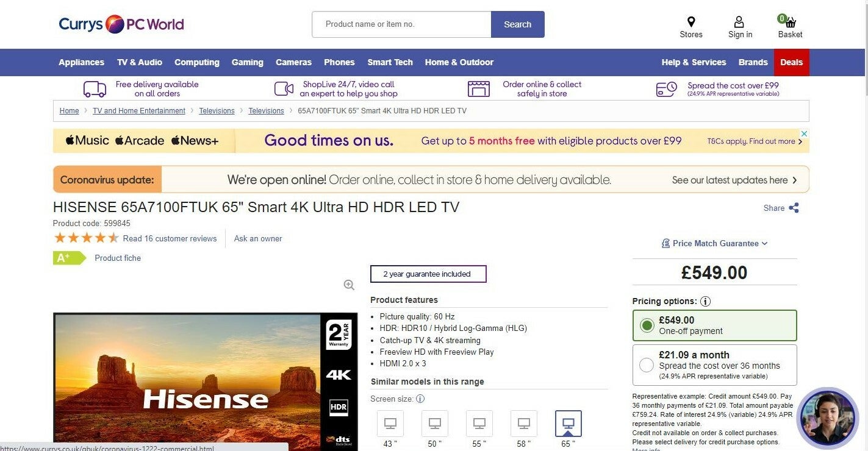Click the '2 year guarantee included' button

pyautogui.click(x=428, y=274)
